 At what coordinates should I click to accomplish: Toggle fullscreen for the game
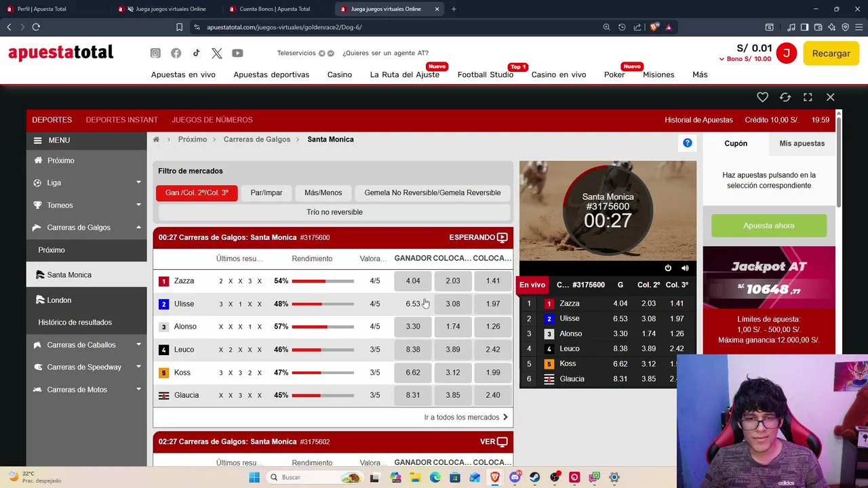pyautogui.click(x=808, y=97)
